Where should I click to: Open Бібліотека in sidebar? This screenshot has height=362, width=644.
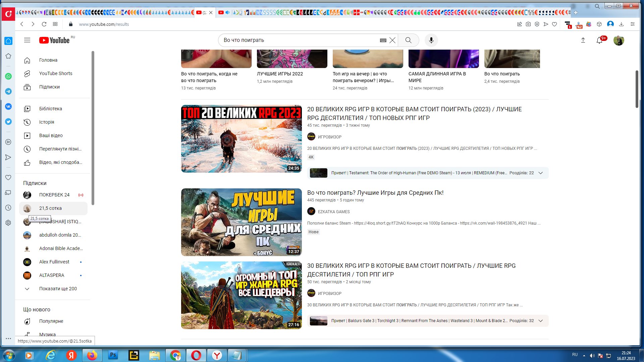point(53,109)
